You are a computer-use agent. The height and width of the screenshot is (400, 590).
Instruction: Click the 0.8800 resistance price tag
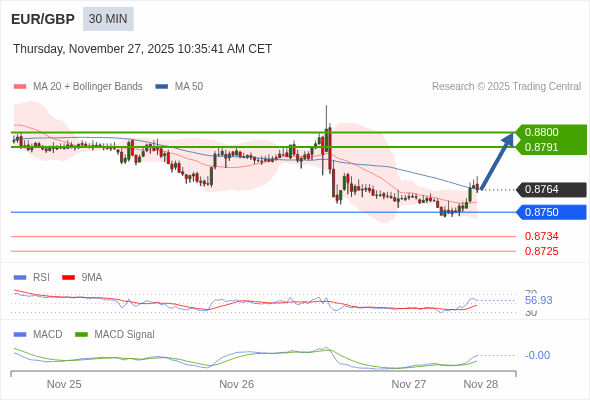pos(551,132)
